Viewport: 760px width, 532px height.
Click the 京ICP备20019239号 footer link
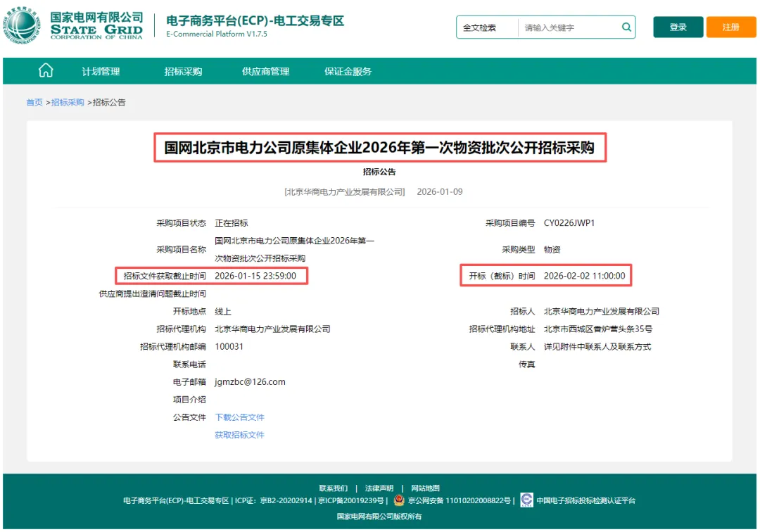pyautogui.click(x=351, y=500)
